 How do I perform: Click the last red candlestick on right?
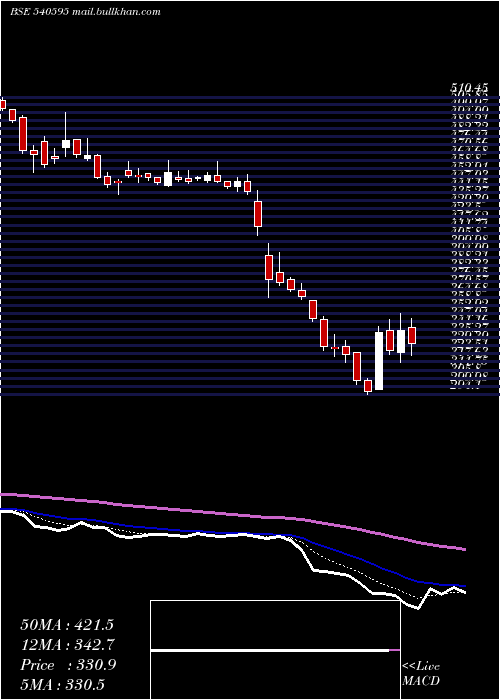[412, 336]
